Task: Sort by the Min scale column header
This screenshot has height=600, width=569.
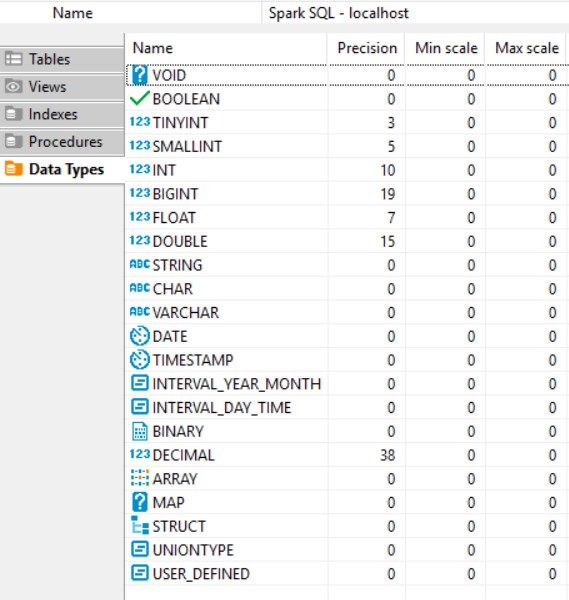Action: coord(445,48)
